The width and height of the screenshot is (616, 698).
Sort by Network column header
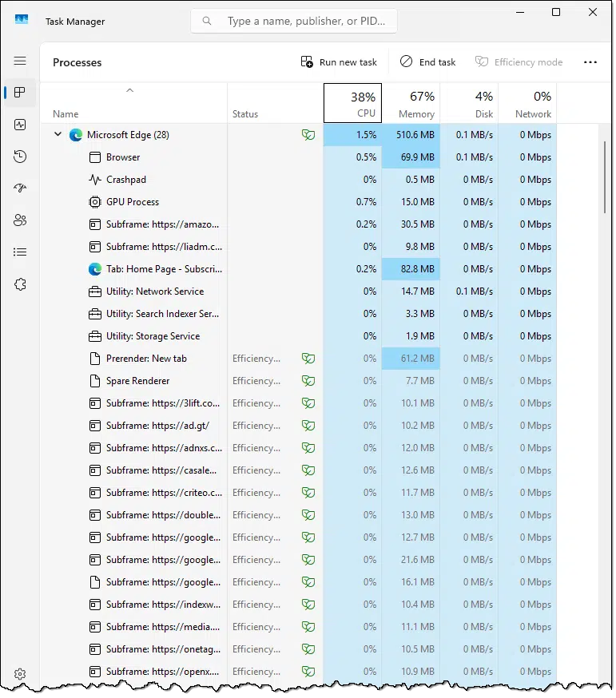(x=527, y=103)
